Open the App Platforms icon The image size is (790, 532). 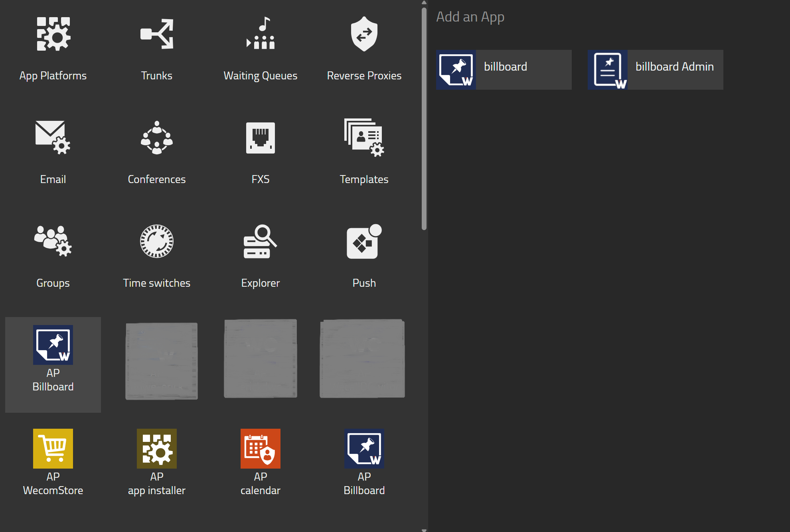pos(53,34)
